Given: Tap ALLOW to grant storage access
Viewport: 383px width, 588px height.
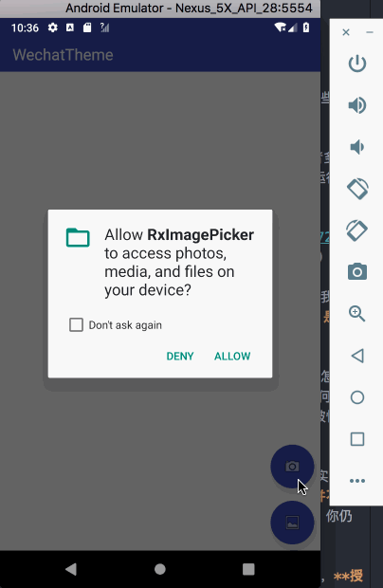Looking at the screenshot, I should [232, 356].
